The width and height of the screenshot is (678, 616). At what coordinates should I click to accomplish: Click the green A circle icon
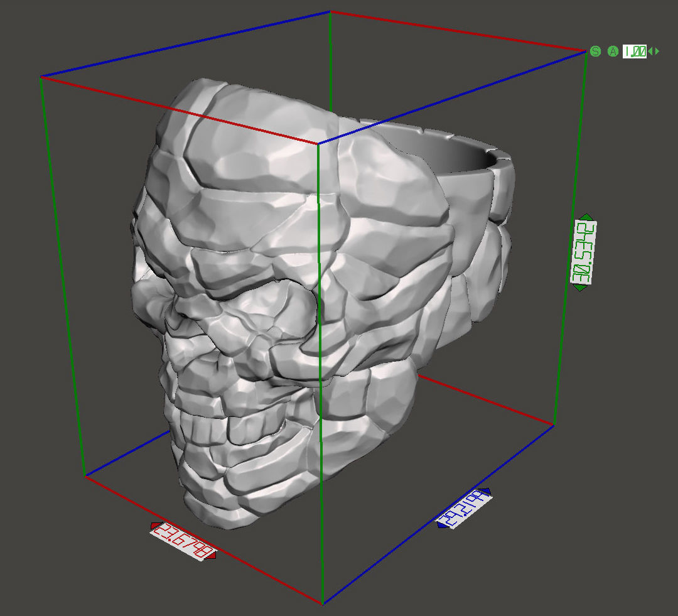point(613,51)
